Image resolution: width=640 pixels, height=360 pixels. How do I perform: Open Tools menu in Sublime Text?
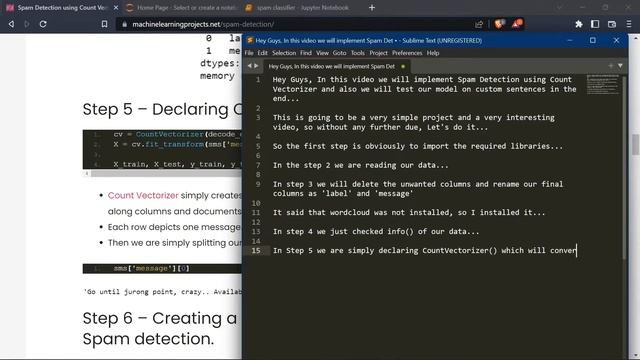(358, 53)
